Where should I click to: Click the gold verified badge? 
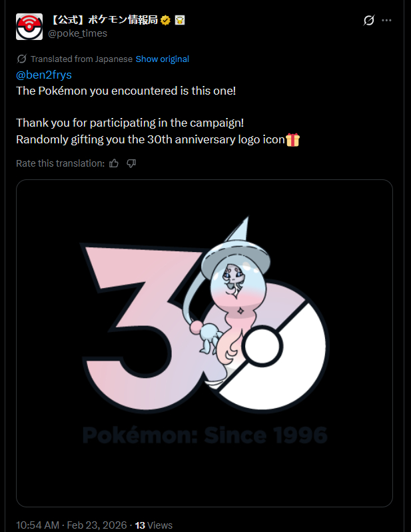tap(165, 21)
